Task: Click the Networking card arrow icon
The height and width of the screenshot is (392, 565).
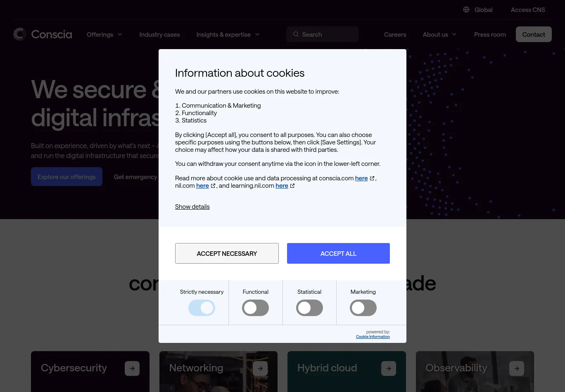Action: pos(260,368)
